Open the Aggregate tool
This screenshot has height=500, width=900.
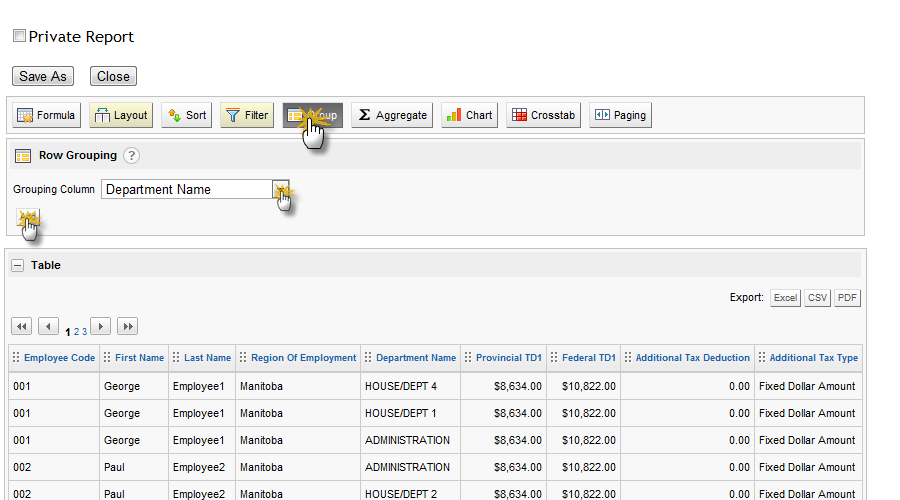[x=392, y=115]
